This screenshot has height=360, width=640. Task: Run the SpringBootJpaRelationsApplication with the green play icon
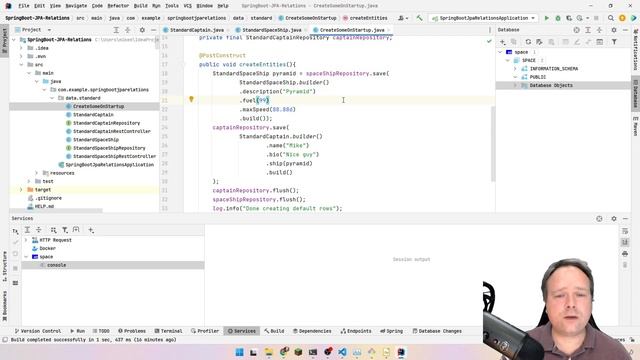[x=547, y=18]
